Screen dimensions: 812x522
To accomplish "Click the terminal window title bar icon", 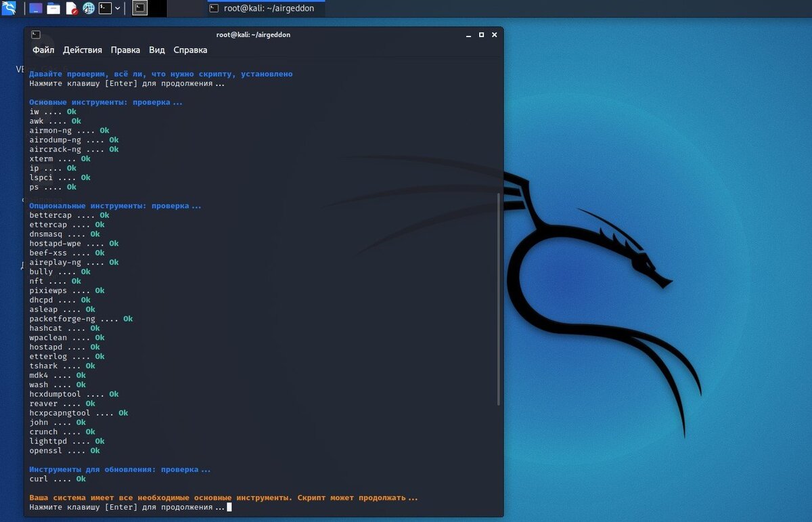I will 36,35.
